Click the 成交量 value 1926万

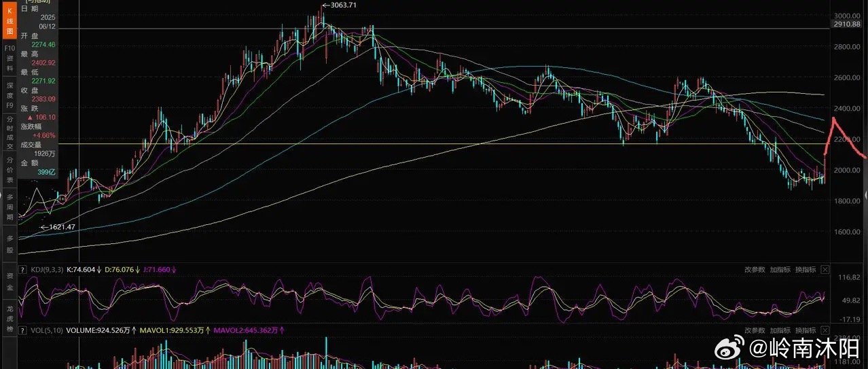(45, 154)
